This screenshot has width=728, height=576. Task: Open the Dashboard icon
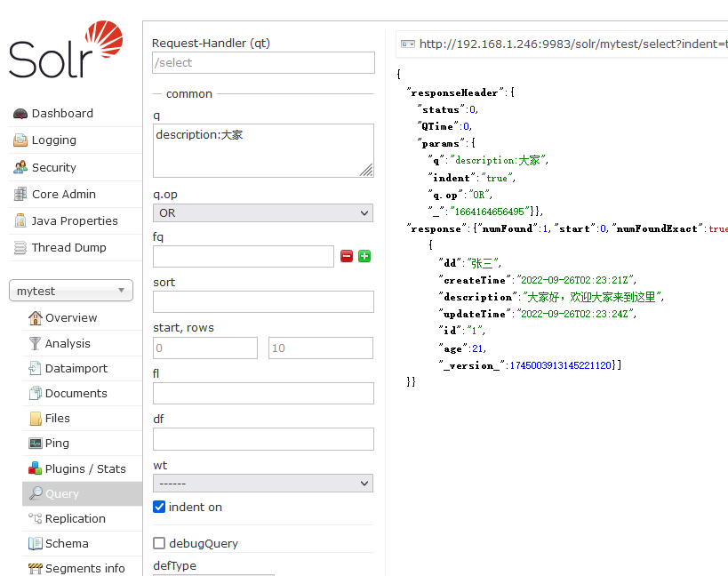click(x=20, y=114)
